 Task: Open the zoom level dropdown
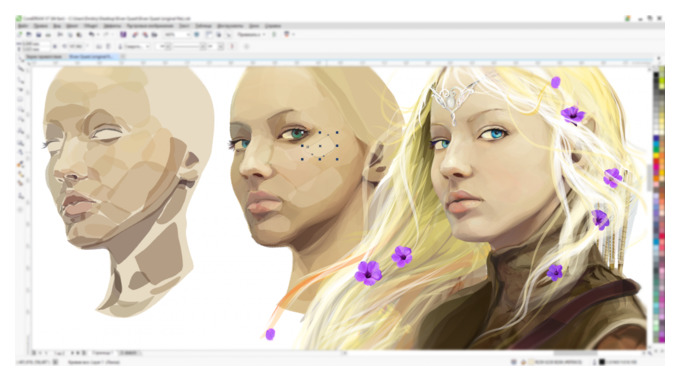188,34
